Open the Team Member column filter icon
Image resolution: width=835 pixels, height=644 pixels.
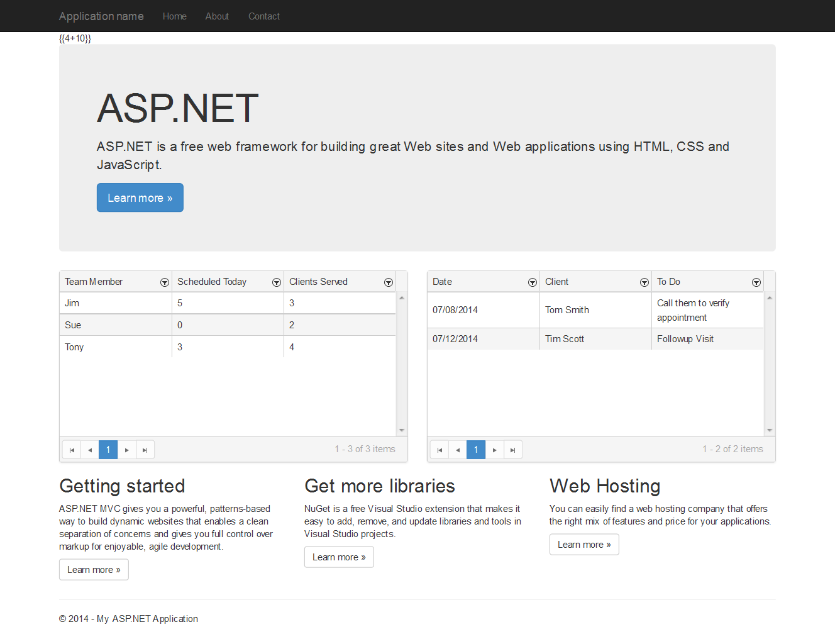[x=165, y=282]
